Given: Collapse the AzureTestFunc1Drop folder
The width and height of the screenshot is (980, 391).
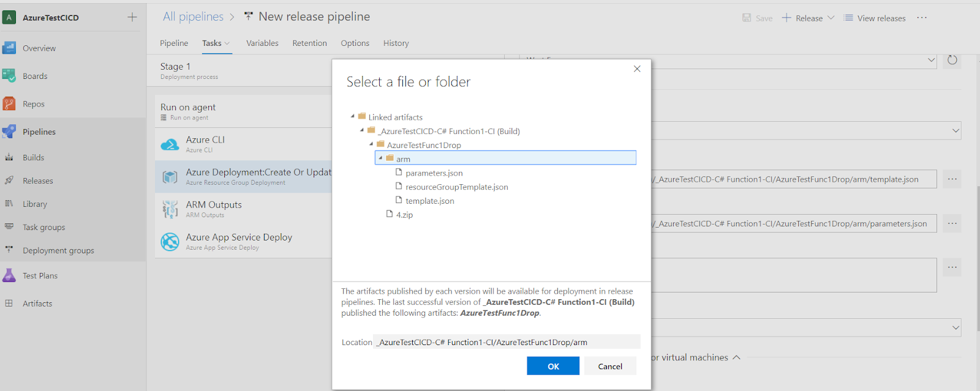Looking at the screenshot, I should click(371, 144).
